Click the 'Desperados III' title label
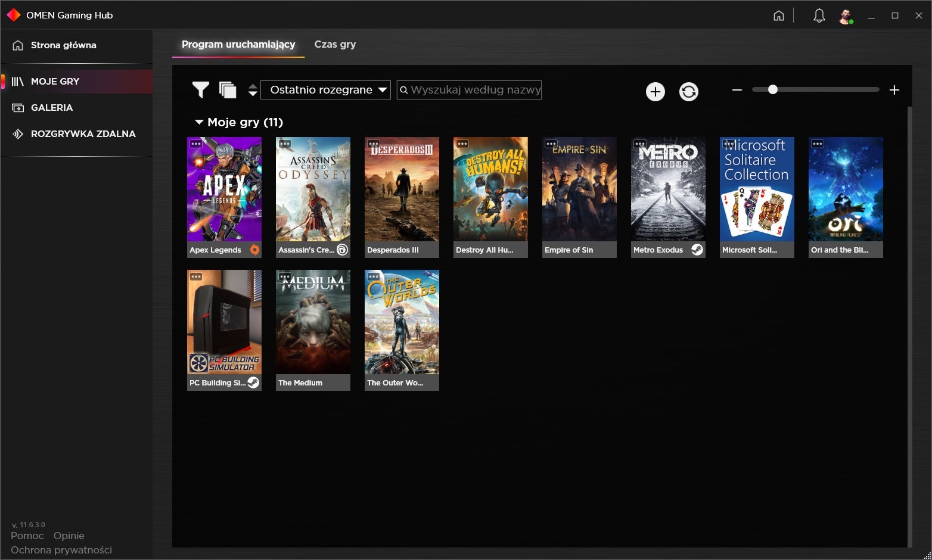 [x=393, y=250]
